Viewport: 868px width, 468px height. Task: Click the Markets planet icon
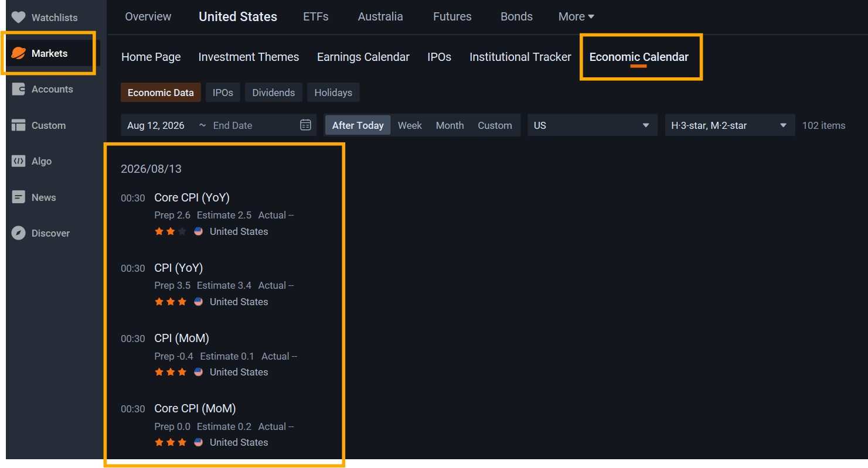(19, 53)
